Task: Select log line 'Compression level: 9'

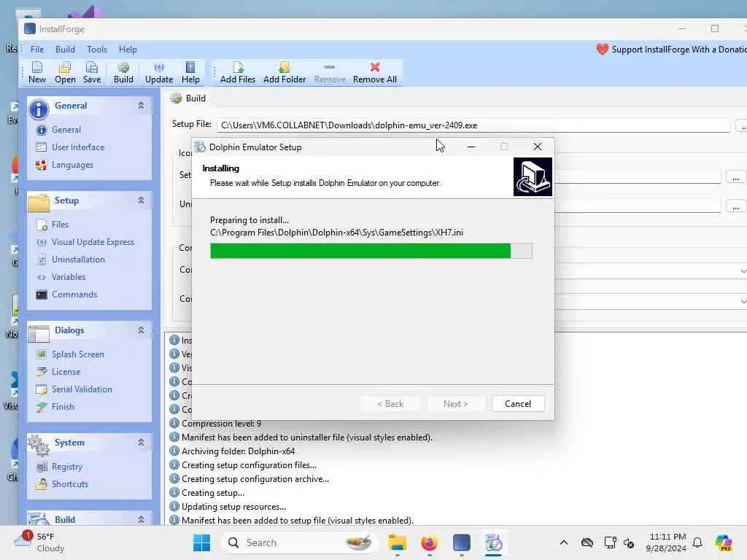Action: click(x=222, y=424)
